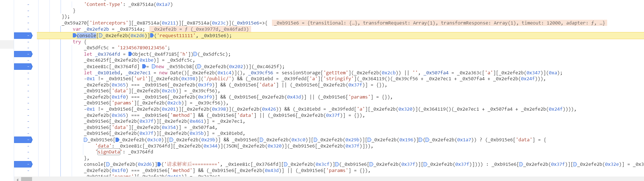Click the horizontal scrollbar left arrow

pos(17,179)
